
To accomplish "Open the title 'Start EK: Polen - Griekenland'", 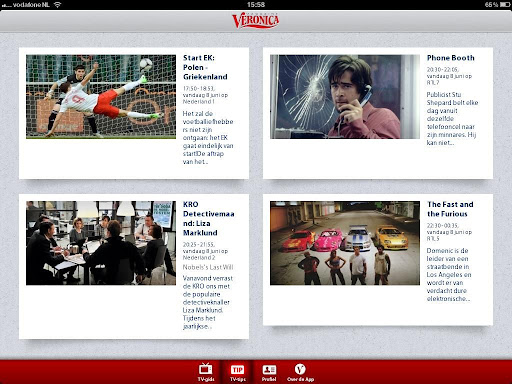I will (205, 67).
